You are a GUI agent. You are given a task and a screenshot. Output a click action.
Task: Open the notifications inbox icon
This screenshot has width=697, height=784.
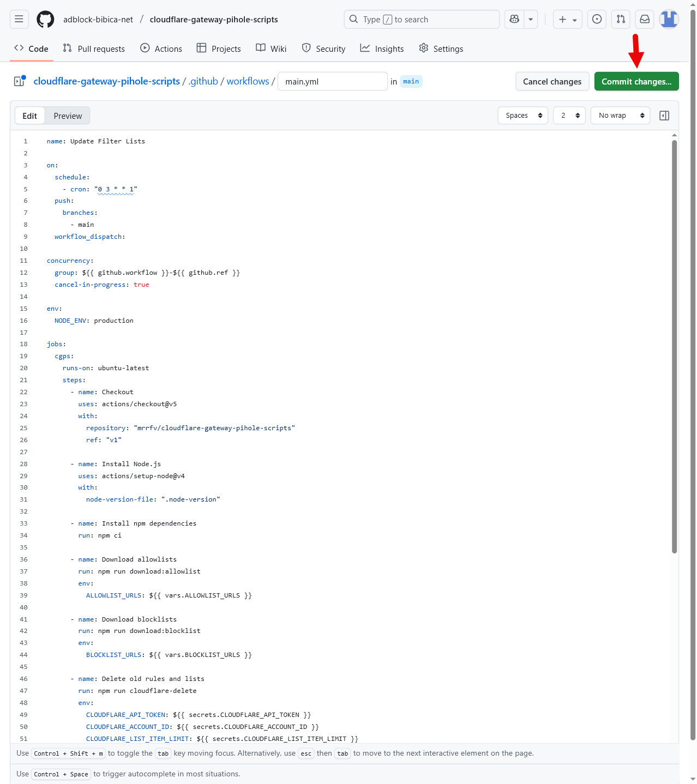tap(645, 19)
